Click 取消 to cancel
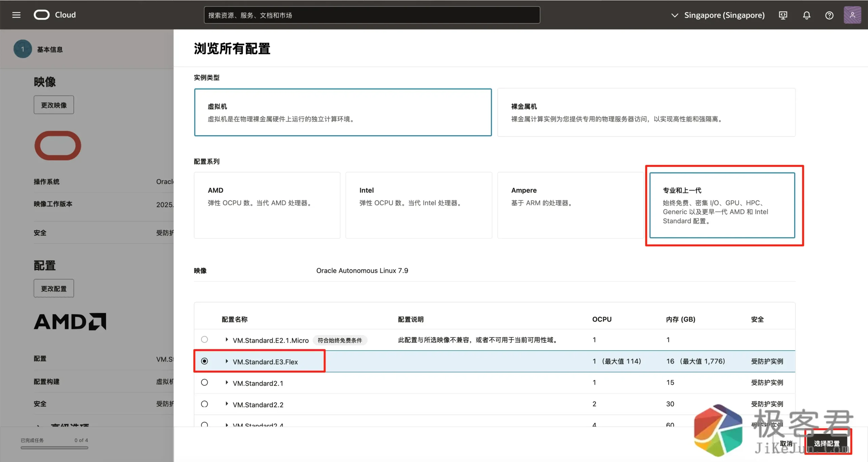The height and width of the screenshot is (462, 868). pos(786,444)
